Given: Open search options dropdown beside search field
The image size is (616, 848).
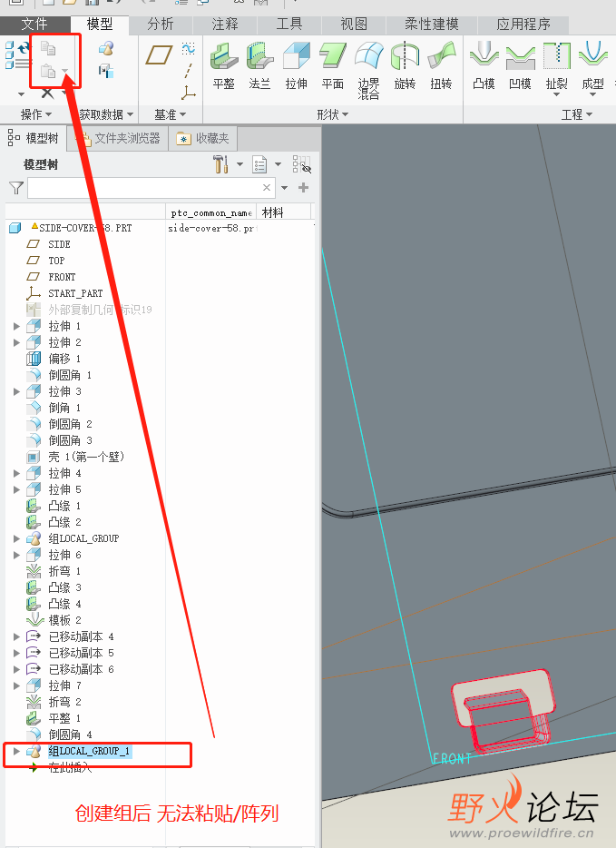Looking at the screenshot, I should click(285, 188).
